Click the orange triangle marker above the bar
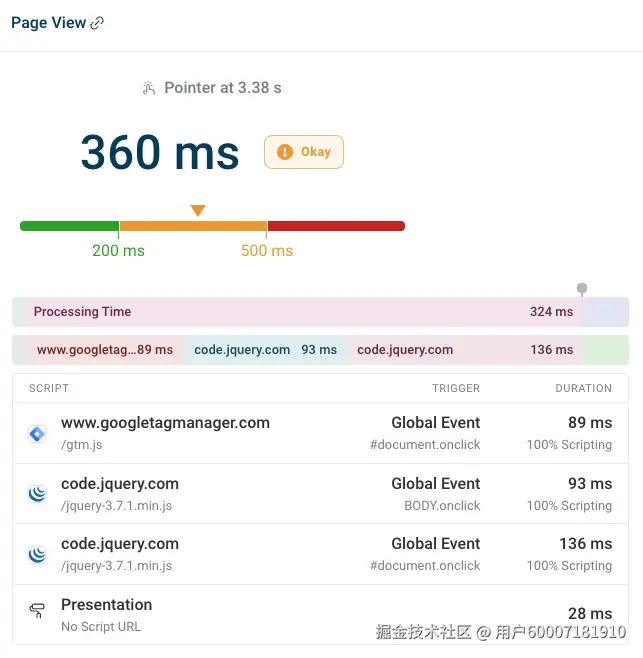Screen dimensions: 643x658 point(198,210)
